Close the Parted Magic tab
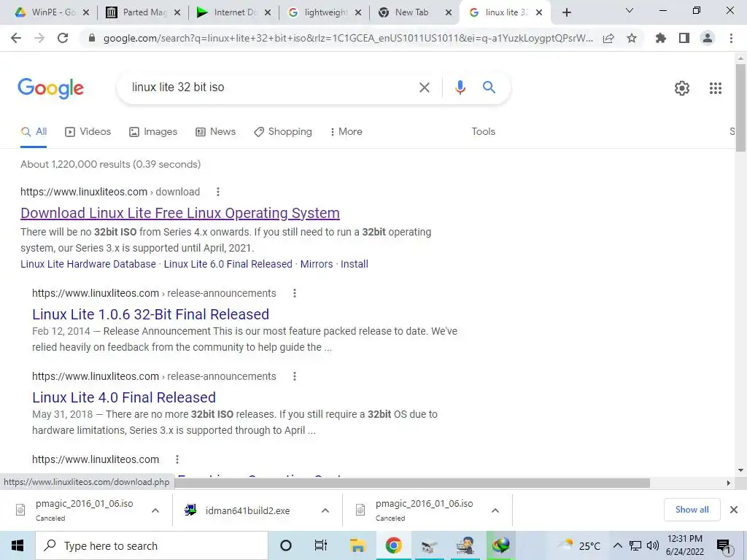 [177, 12]
